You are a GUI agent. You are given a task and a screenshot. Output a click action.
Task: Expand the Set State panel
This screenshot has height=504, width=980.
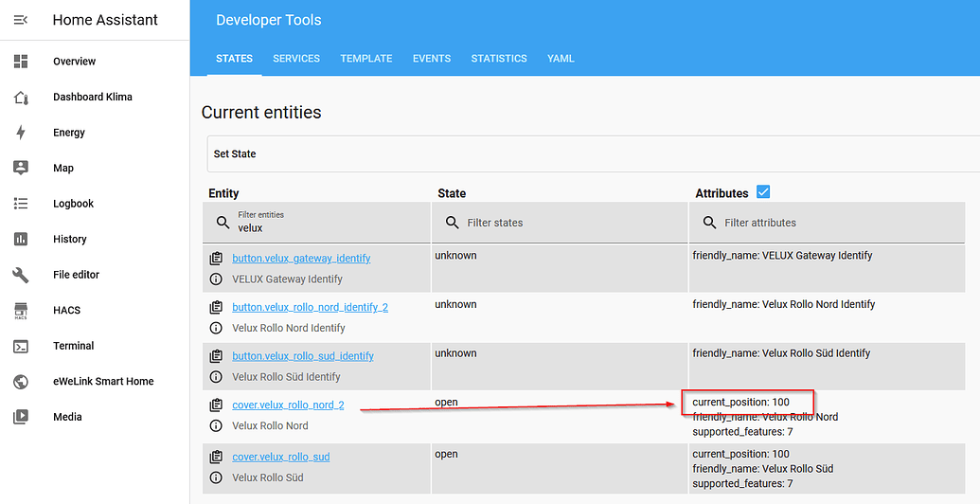(x=593, y=153)
